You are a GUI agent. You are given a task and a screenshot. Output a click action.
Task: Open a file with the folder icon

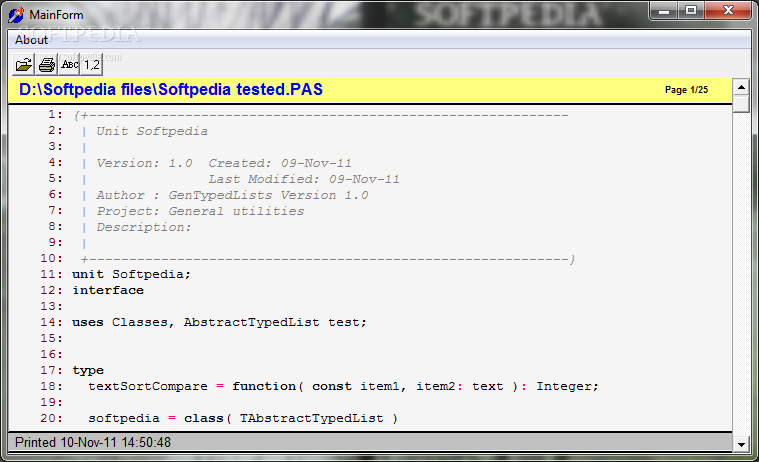click(x=23, y=64)
